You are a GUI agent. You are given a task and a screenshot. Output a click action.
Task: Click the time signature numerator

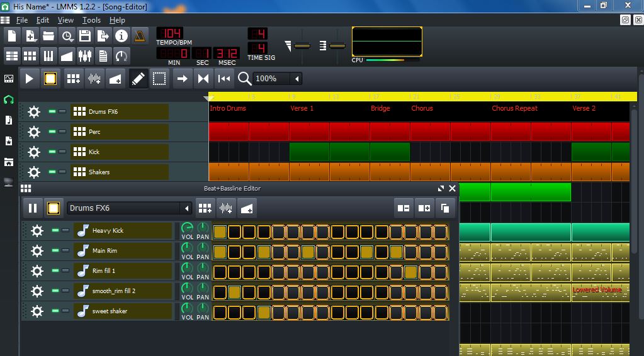[258, 33]
